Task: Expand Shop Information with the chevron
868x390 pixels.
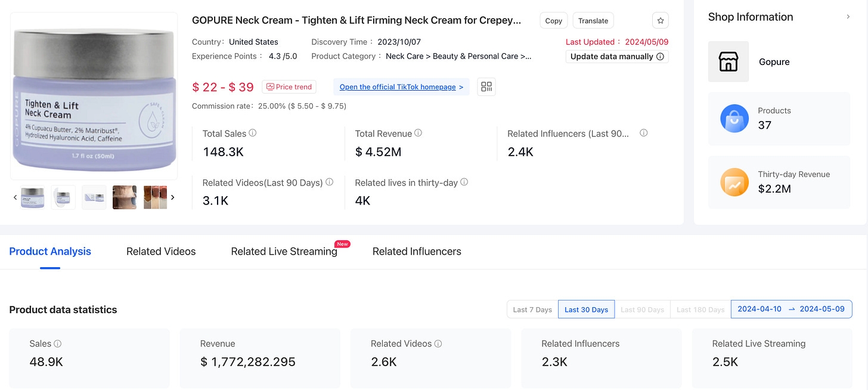Action: 848,17
